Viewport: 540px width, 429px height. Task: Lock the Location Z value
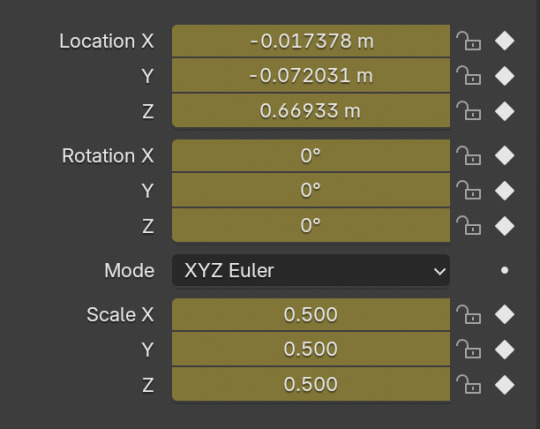(469, 111)
